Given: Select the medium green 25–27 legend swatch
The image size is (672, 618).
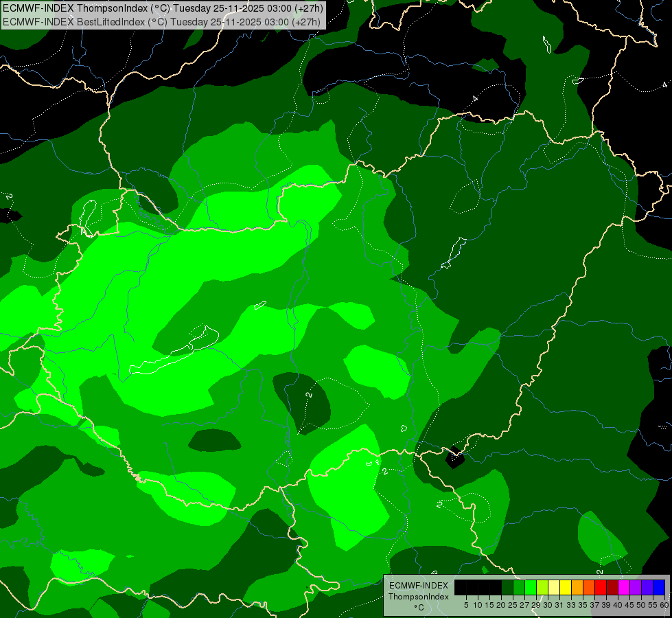Looking at the screenshot, I should [x=519, y=587].
